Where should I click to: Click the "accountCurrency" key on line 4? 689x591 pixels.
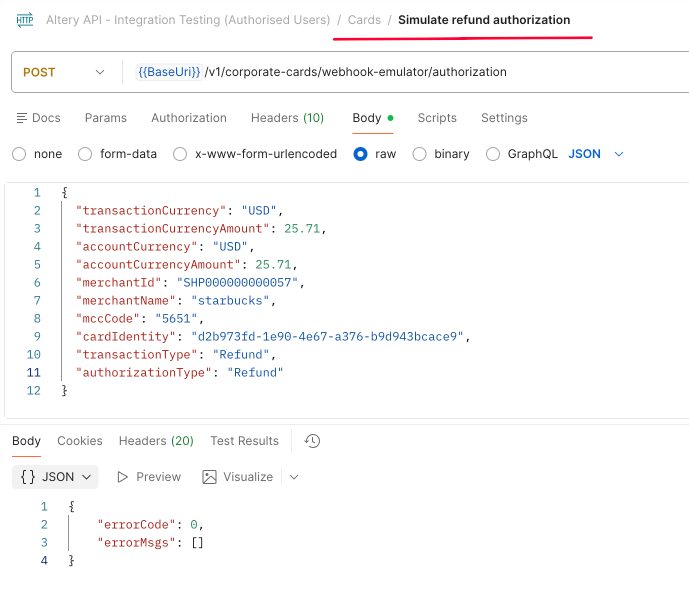[136, 247]
